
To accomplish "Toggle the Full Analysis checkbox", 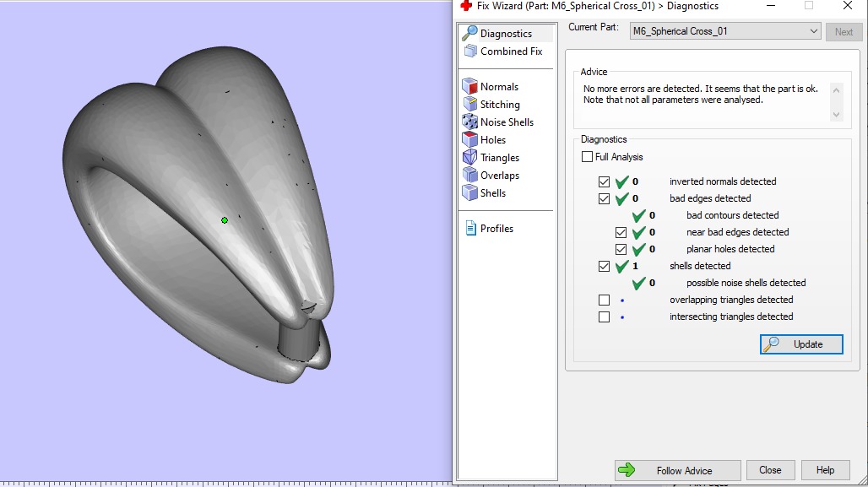I will pyautogui.click(x=588, y=157).
